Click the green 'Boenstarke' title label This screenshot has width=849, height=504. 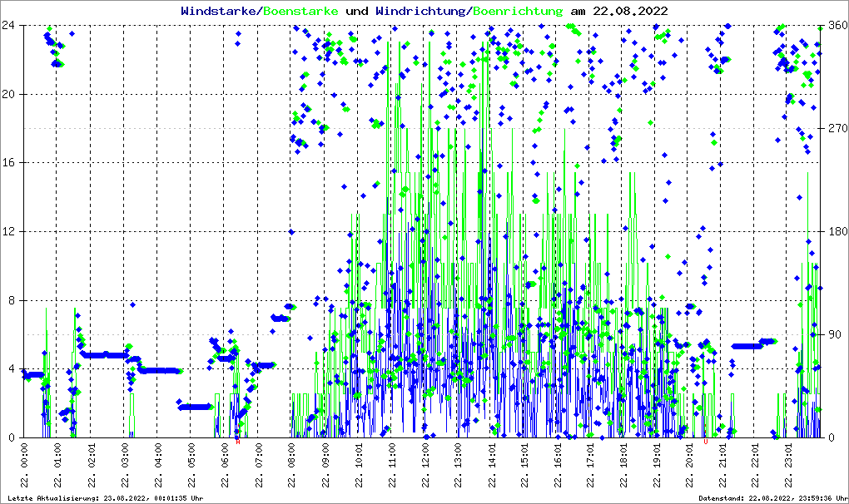click(300, 11)
